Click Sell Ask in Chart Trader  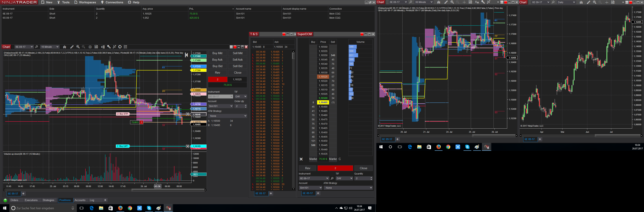pos(238,59)
